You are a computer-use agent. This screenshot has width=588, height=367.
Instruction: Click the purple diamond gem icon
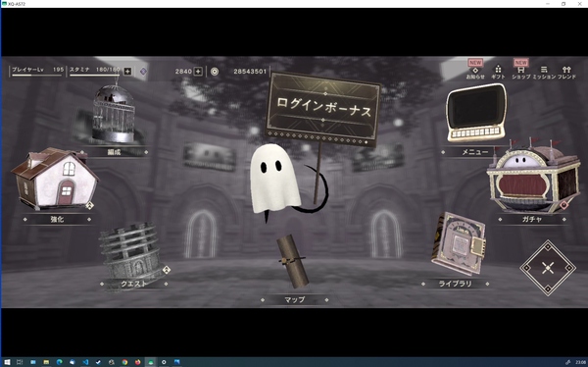click(143, 72)
